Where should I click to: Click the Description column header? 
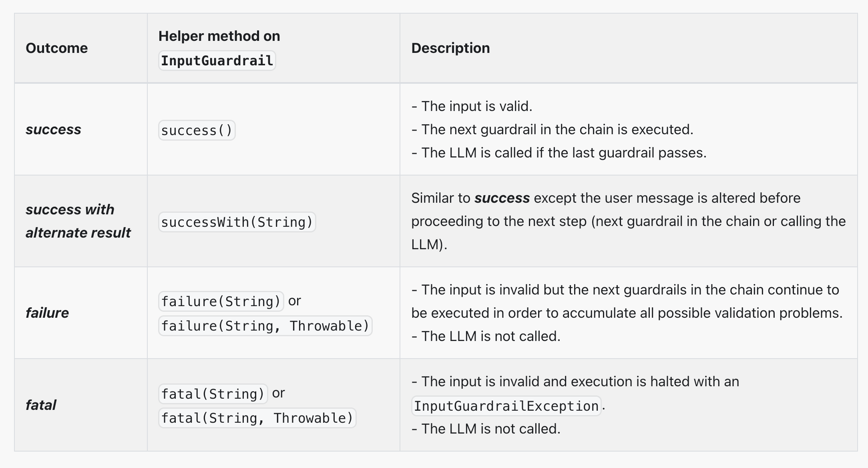(x=450, y=48)
